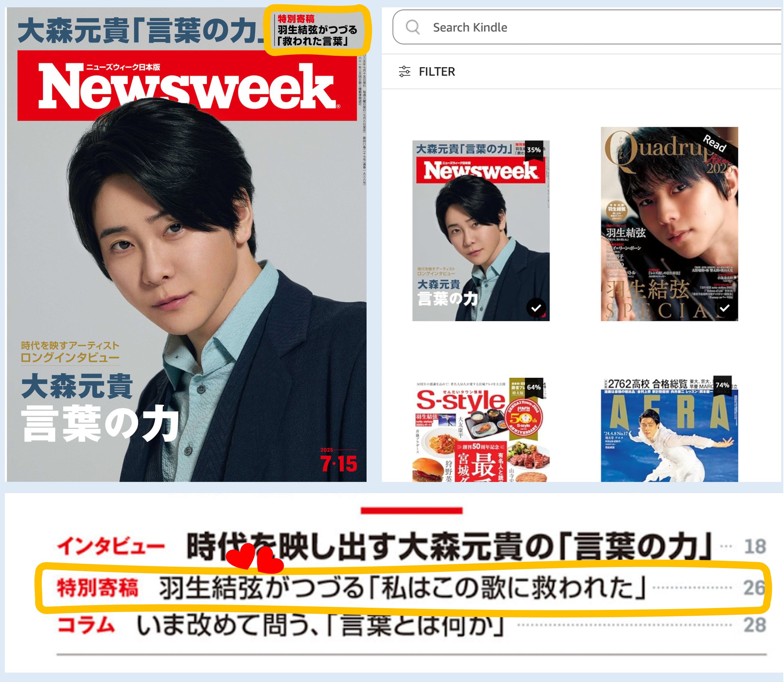Click page number 28 in contents
The image size is (784, 682).
point(755,625)
